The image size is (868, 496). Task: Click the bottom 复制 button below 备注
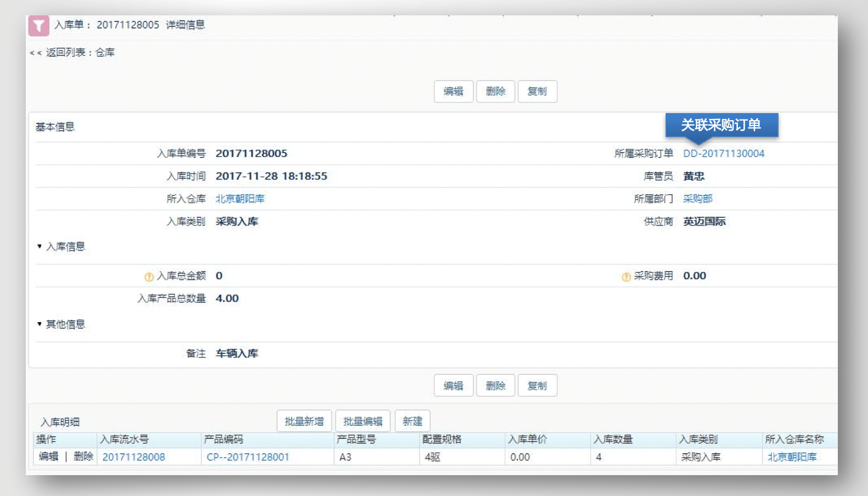click(x=537, y=386)
